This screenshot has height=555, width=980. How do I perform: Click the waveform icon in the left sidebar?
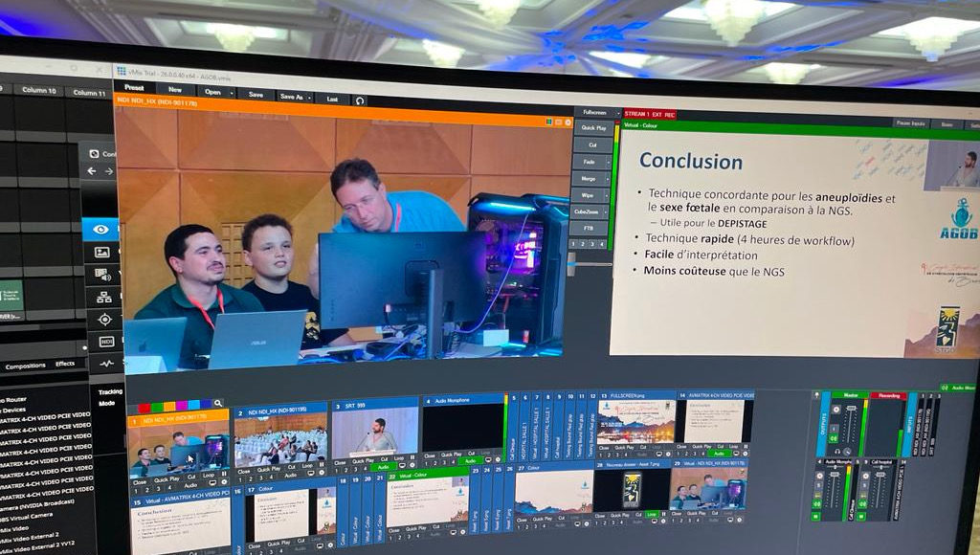[105, 364]
